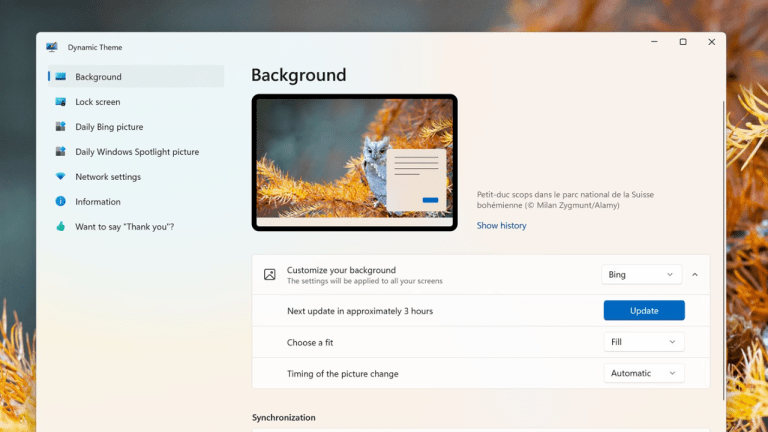Open the Lock screen page
Screen dimensions: 768x432
pos(136,101)
